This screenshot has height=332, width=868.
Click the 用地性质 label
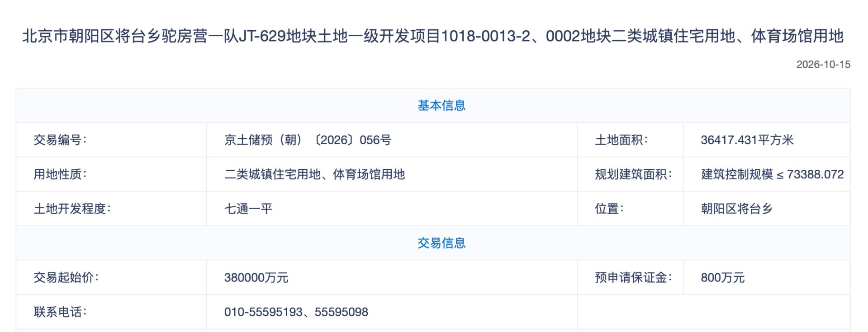tap(60, 174)
